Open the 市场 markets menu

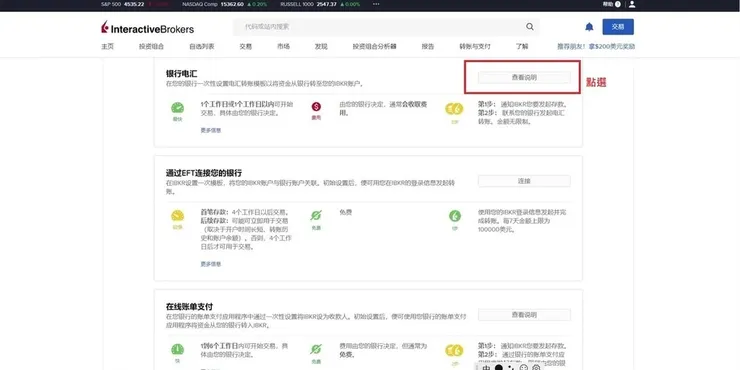tap(283, 47)
